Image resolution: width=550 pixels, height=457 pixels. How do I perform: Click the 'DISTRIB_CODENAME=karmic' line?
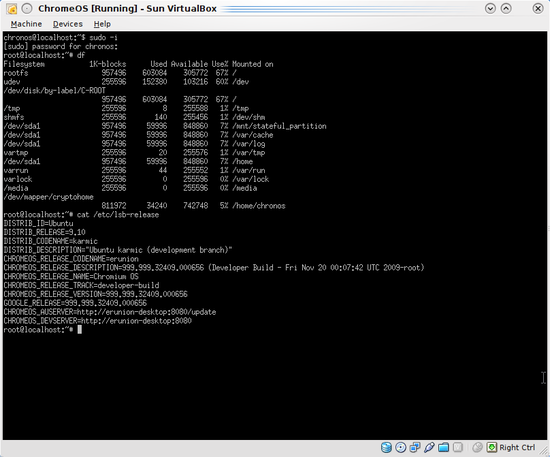tap(51, 241)
